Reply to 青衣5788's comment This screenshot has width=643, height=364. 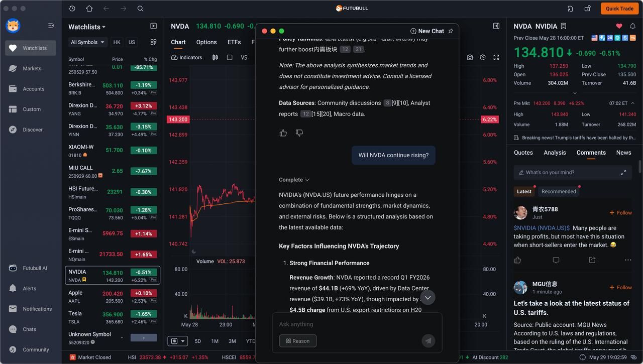click(556, 260)
